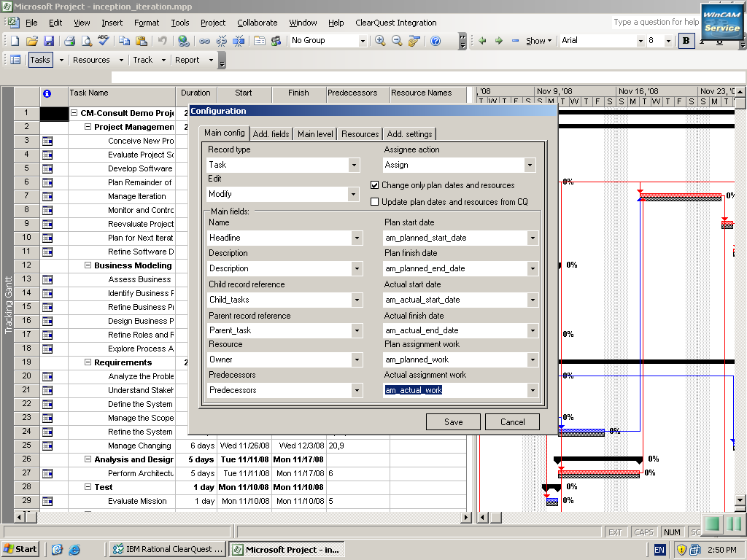Viewport: 747px width, 560px height.
Task: Click the 'Type a question for help' box
Action: pos(656,22)
